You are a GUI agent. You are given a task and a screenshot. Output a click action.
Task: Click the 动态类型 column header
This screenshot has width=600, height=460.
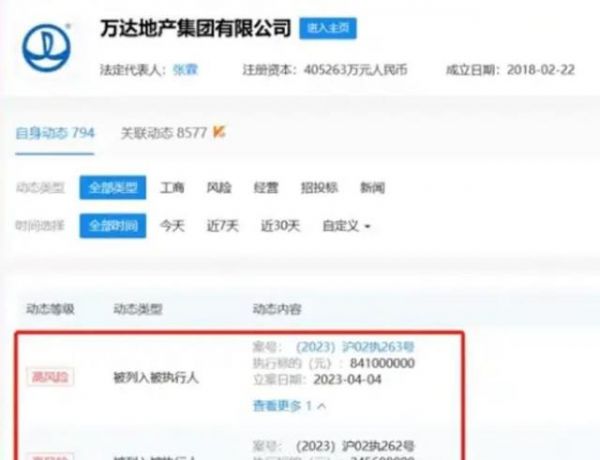tap(138, 309)
